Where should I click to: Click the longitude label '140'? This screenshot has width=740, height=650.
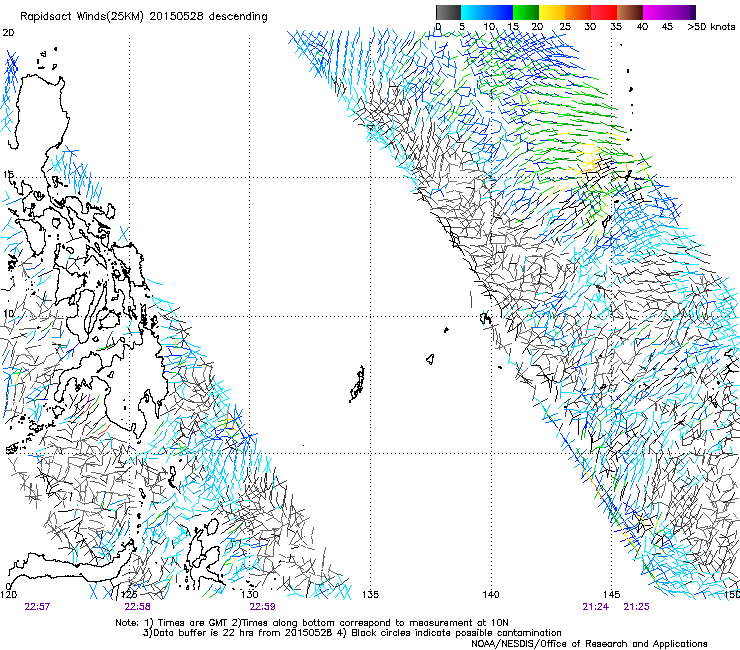491,595
